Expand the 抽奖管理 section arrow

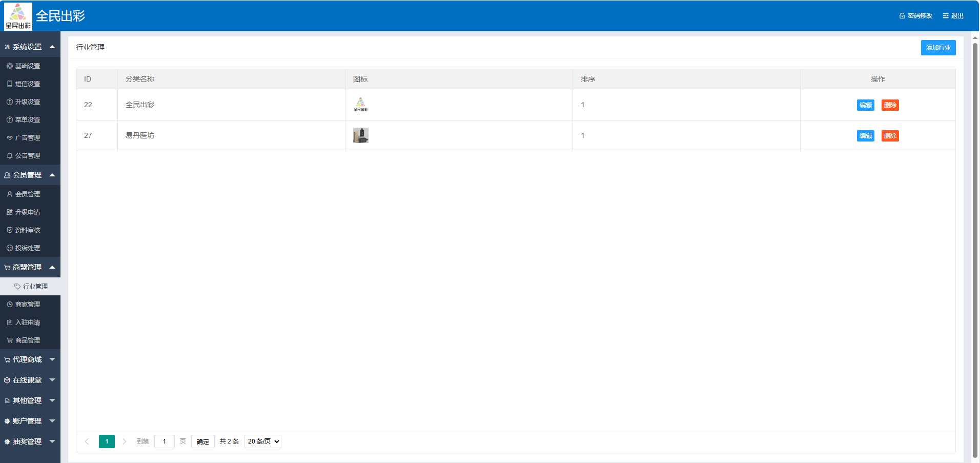[x=52, y=441]
